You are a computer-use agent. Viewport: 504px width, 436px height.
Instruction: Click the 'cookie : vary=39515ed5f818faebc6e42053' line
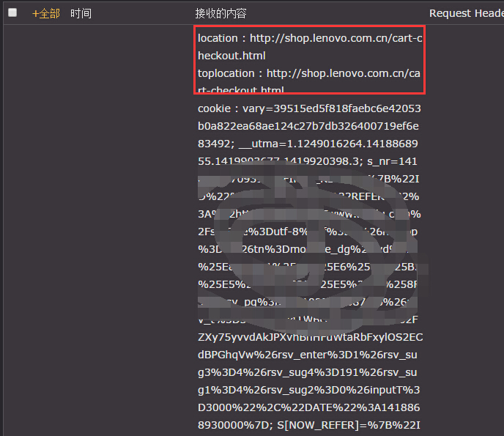tap(309, 108)
